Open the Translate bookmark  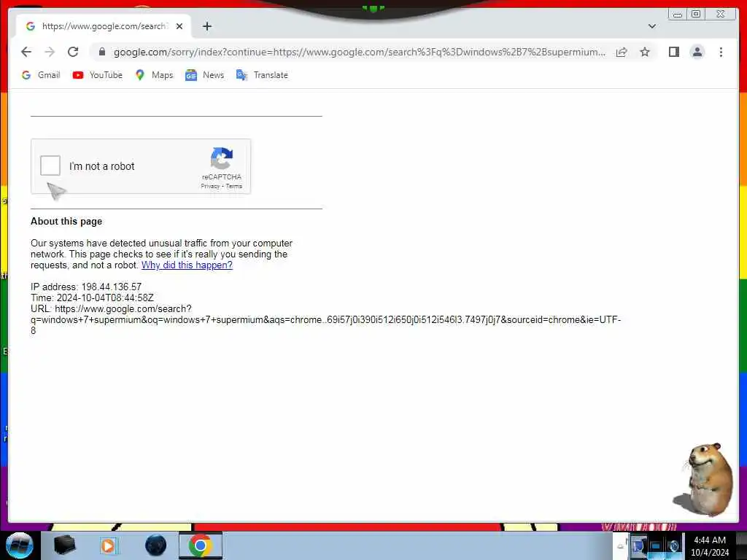click(x=262, y=75)
